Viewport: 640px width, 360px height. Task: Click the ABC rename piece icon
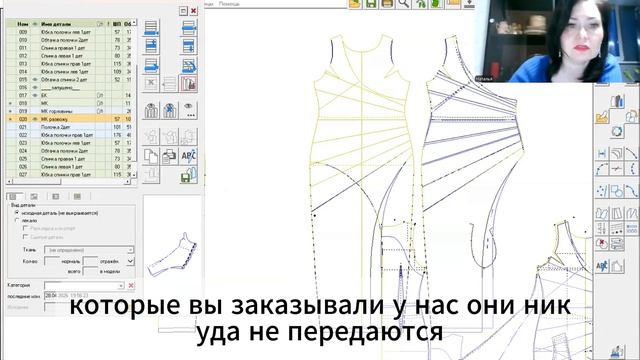pos(189,156)
